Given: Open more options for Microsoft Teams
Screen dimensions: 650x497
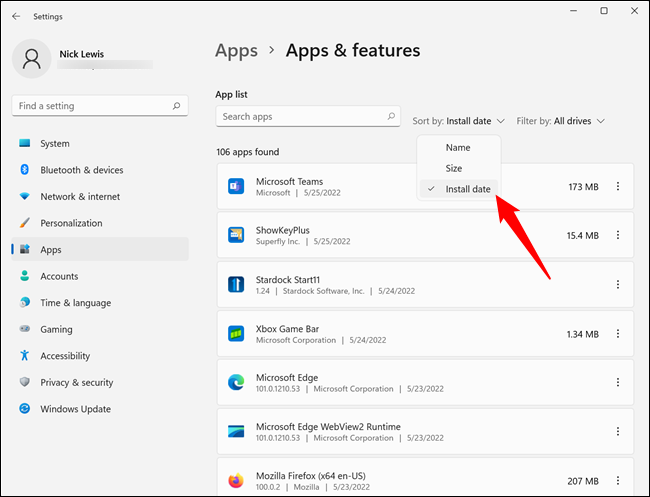Looking at the screenshot, I should click(618, 186).
